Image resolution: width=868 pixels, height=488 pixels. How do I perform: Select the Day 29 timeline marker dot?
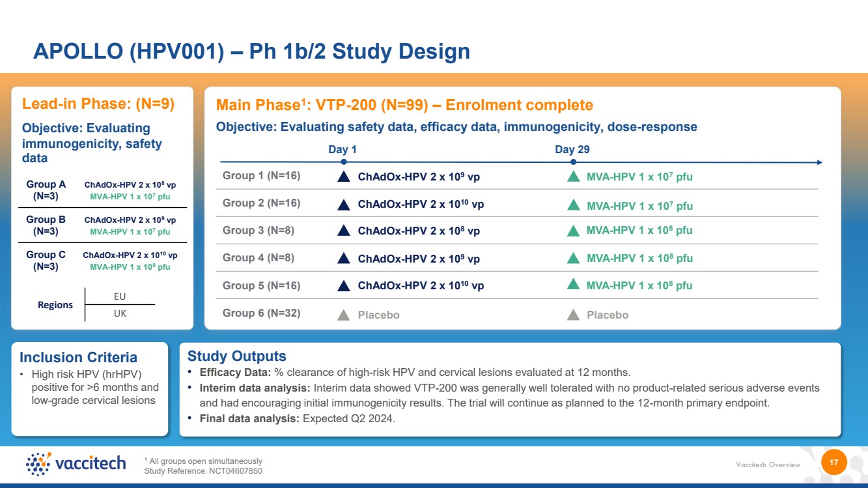click(573, 162)
